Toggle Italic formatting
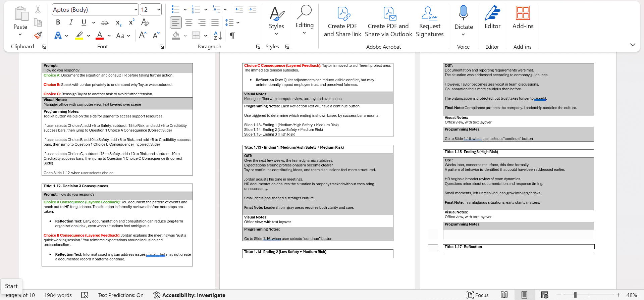 pos(71,22)
